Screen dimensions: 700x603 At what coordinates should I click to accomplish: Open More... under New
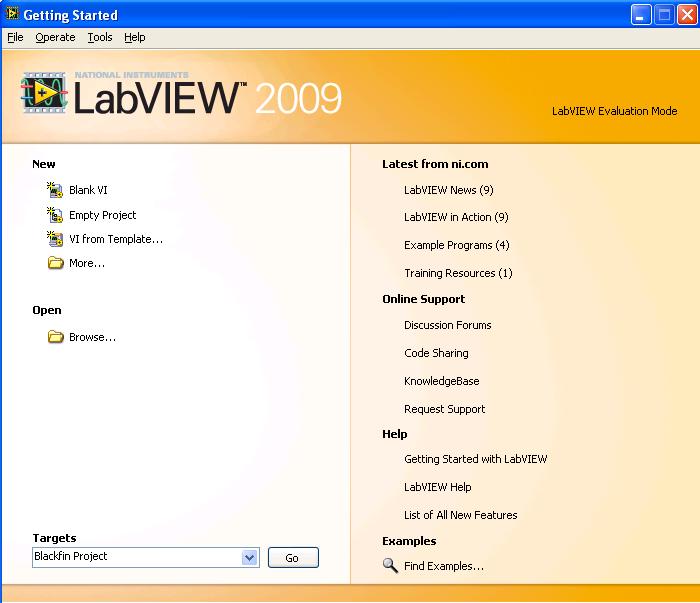click(x=87, y=263)
